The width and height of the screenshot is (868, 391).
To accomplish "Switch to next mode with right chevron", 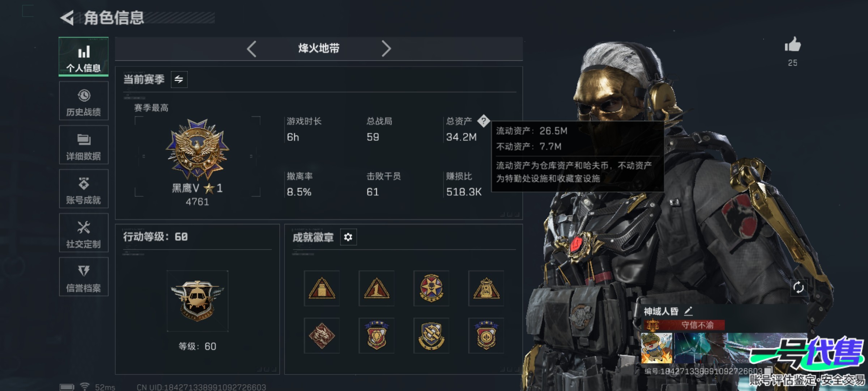I will pos(386,49).
